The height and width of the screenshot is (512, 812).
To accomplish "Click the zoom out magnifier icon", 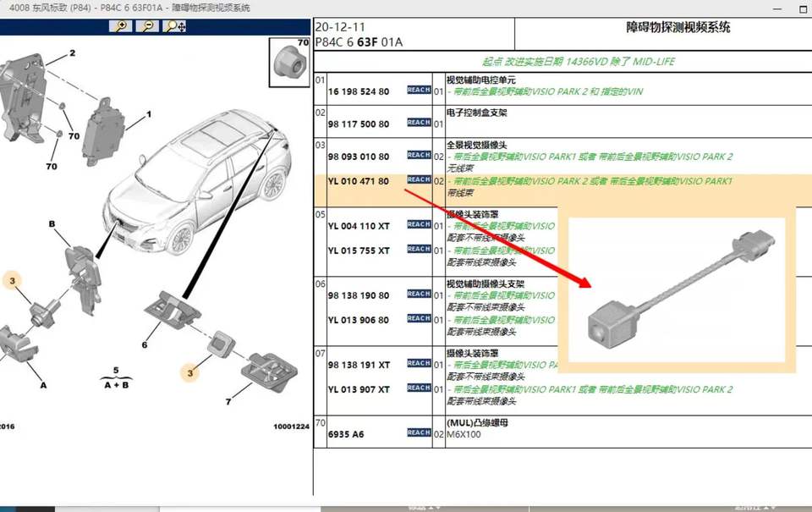I will [149, 26].
